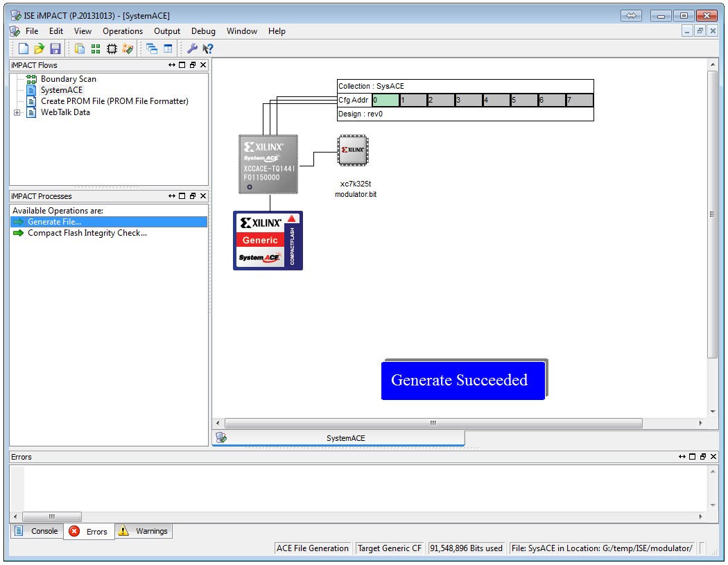Click the Open Project folder icon
This screenshot has height=565, width=728.
(x=40, y=49)
